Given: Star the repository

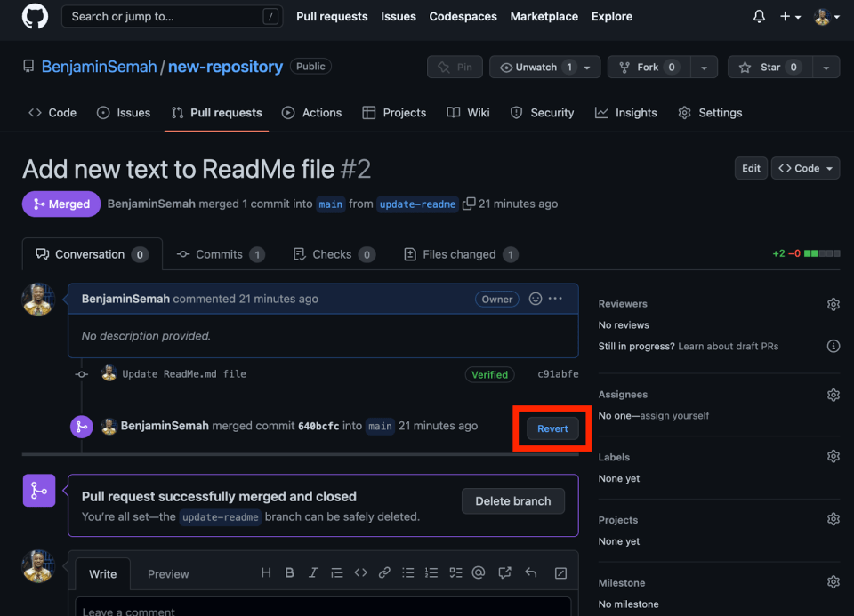Looking at the screenshot, I should pyautogui.click(x=769, y=67).
